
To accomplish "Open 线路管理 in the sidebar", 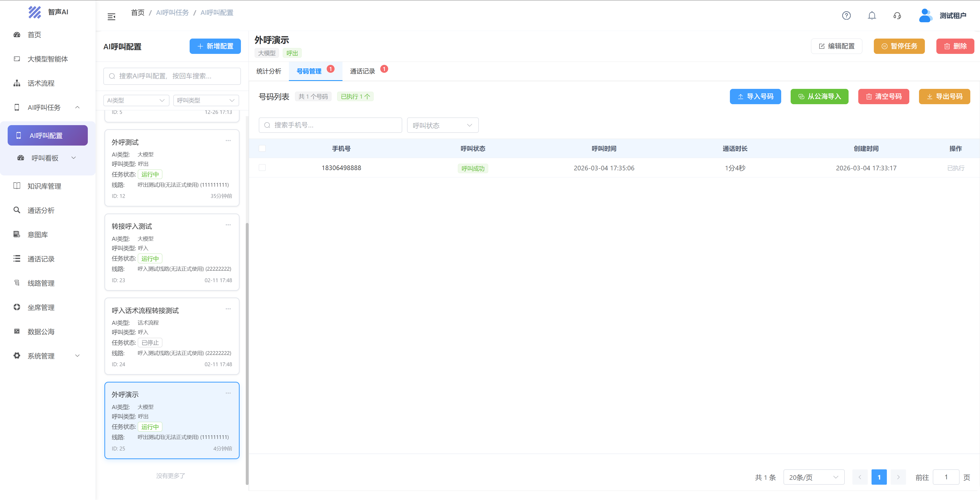I will click(x=41, y=283).
